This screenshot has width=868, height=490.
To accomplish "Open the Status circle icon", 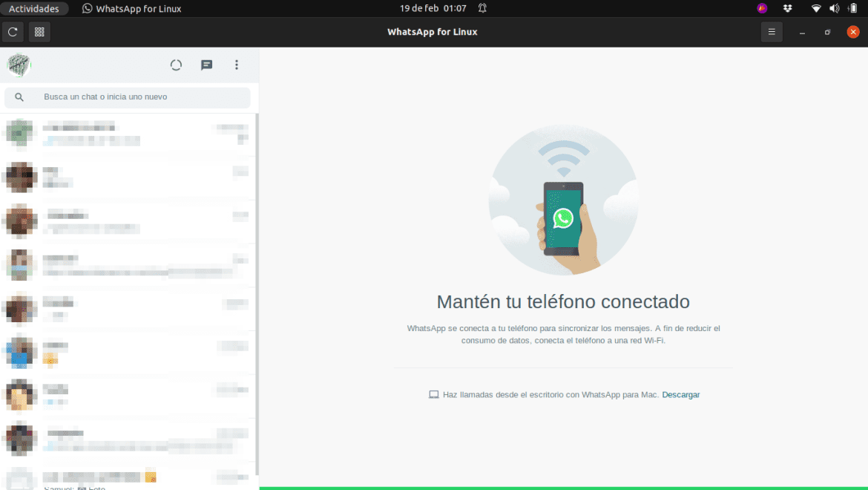I will (176, 65).
